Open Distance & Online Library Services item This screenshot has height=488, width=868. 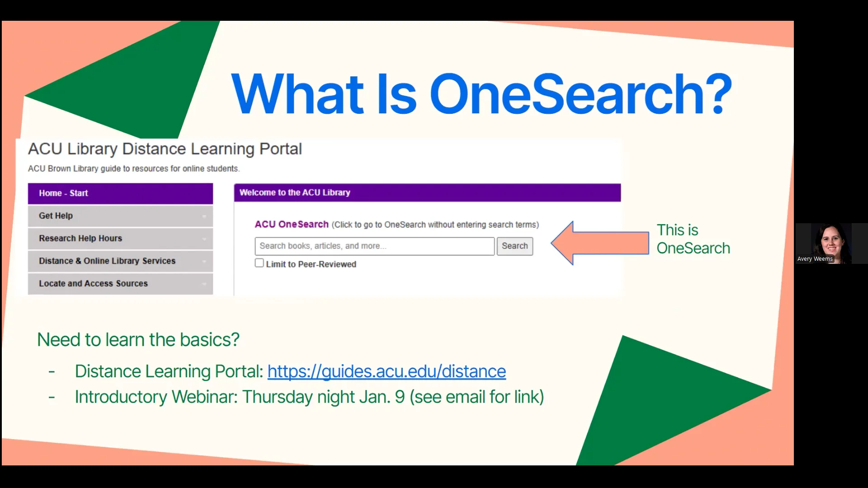coord(107,261)
